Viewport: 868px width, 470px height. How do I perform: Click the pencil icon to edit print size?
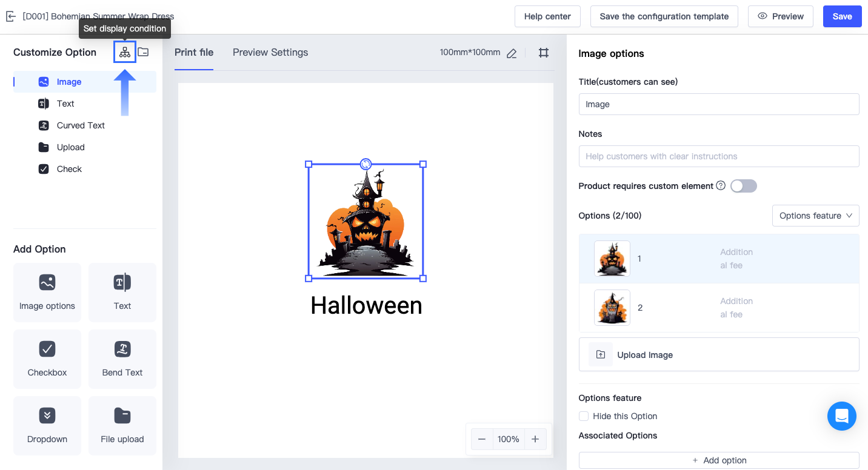click(x=512, y=53)
